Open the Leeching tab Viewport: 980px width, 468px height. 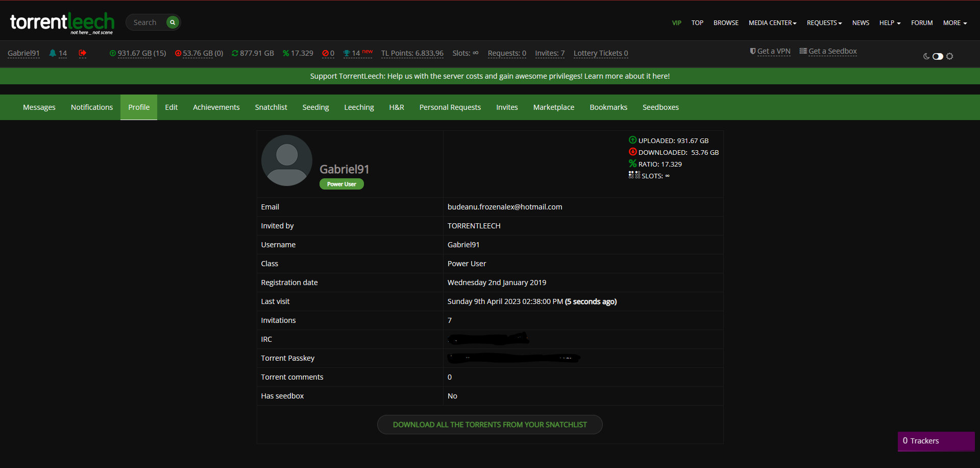tap(359, 107)
